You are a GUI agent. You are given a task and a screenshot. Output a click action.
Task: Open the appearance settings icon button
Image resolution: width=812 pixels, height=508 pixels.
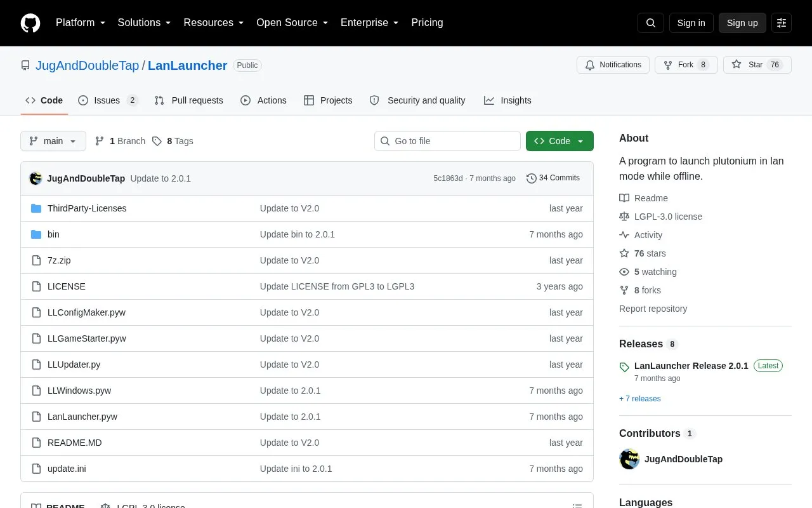(x=782, y=23)
